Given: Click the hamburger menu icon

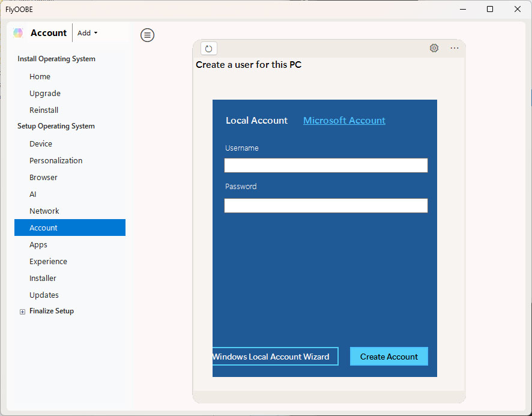Looking at the screenshot, I should point(147,35).
